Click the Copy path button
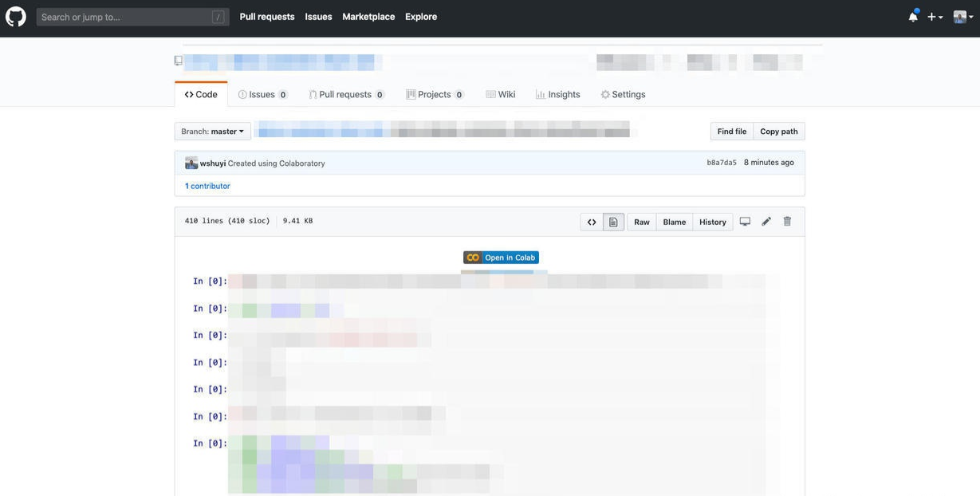Screen dimensions: 980x496 click(x=779, y=132)
